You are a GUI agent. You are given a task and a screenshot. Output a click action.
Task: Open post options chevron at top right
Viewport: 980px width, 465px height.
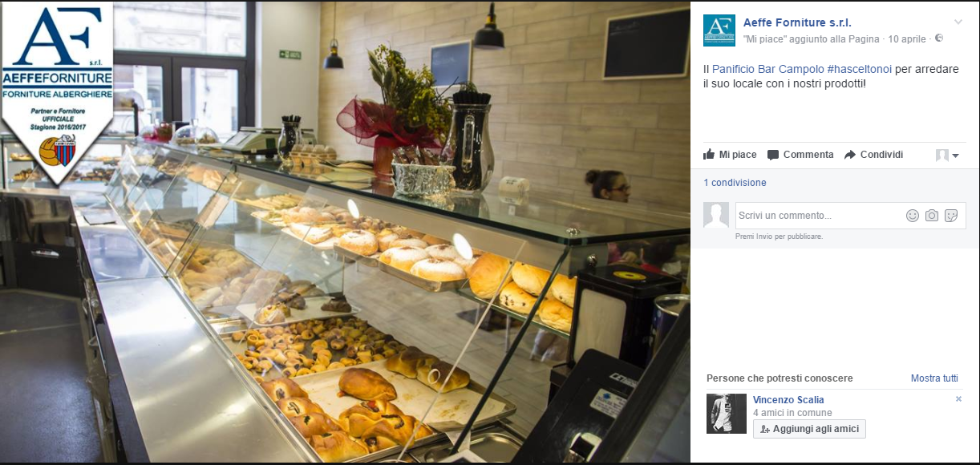click(958, 22)
